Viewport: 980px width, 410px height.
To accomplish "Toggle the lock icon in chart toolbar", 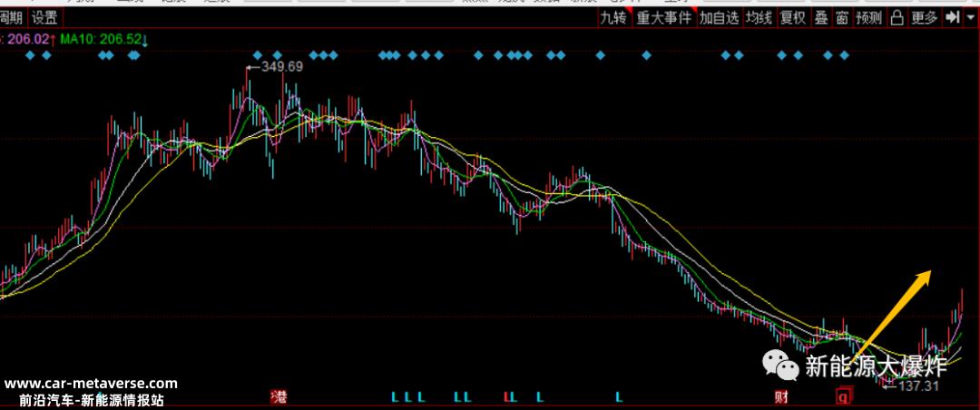I will point(897,18).
